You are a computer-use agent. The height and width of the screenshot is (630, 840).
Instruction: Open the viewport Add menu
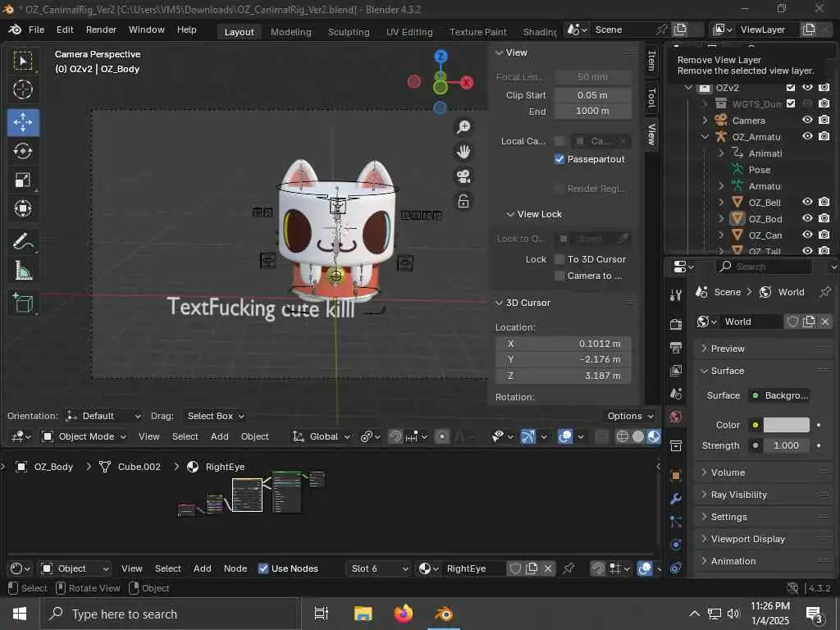(x=220, y=436)
